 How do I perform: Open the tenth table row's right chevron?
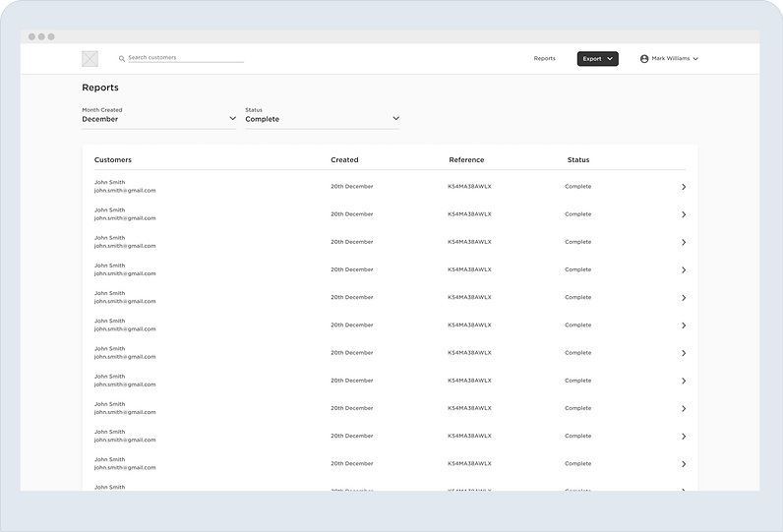[x=684, y=437]
